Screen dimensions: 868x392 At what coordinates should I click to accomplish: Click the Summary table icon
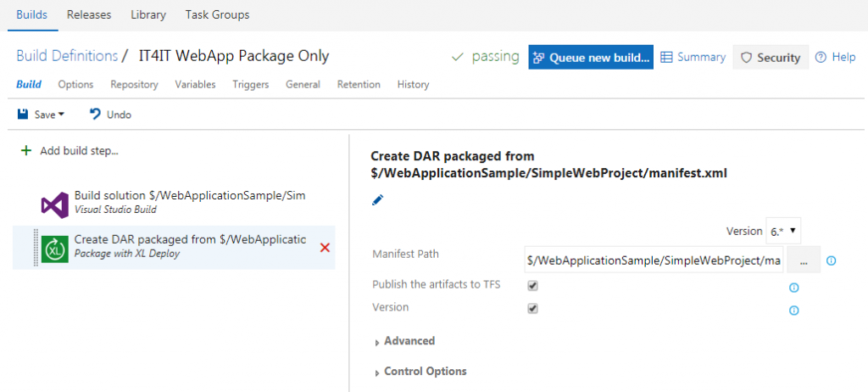tap(667, 57)
